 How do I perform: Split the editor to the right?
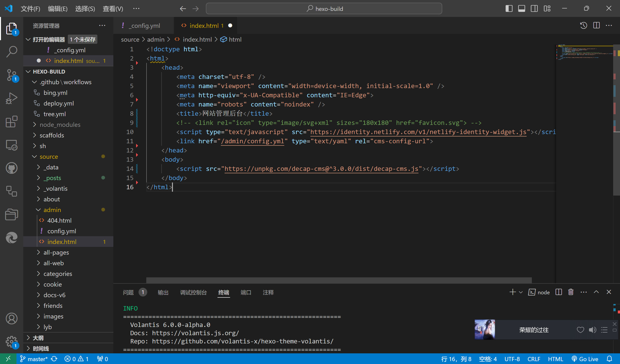click(x=596, y=26)
